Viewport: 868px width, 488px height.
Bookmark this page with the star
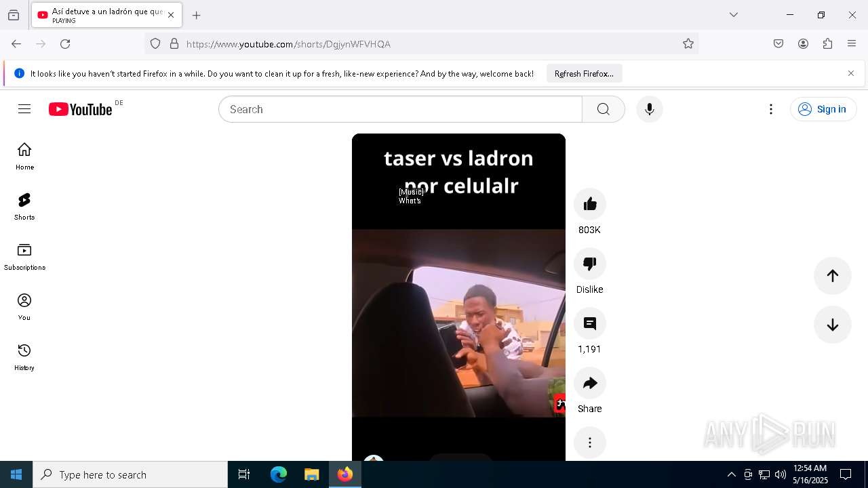pos(688,44)
